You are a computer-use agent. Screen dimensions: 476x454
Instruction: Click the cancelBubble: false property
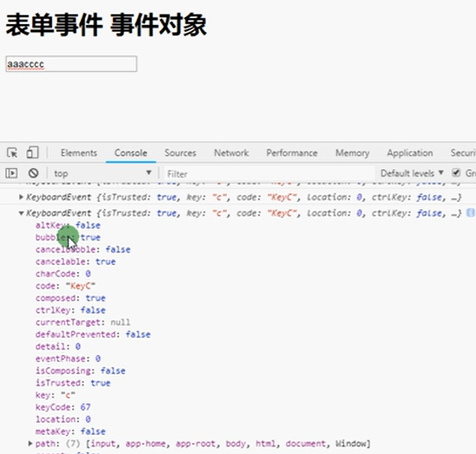pos(83,249)
